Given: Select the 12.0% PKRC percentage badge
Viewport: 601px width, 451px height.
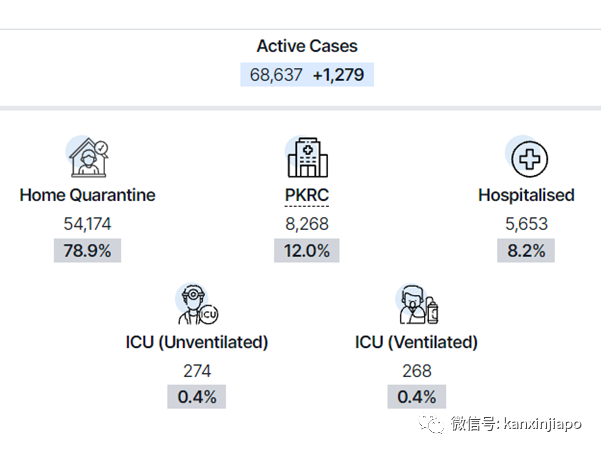Looking at the screenshot, I should click(x=307, y=251).
